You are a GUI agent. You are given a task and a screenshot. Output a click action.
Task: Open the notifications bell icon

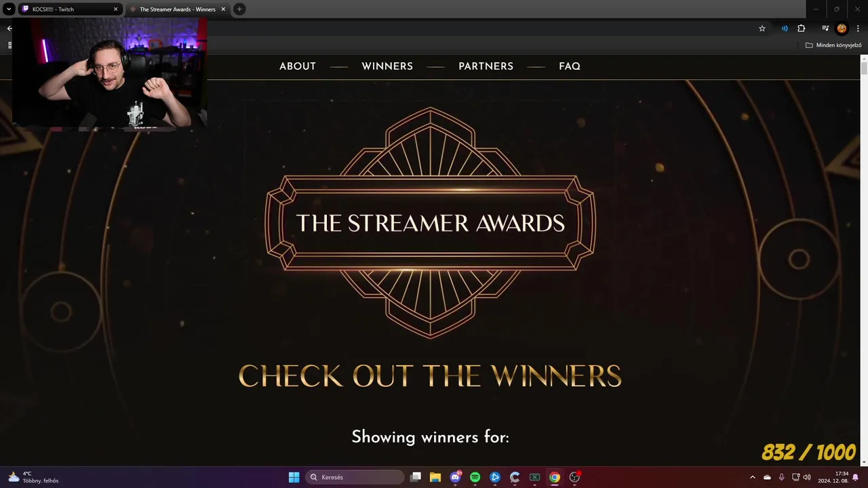tap(856, 477)
